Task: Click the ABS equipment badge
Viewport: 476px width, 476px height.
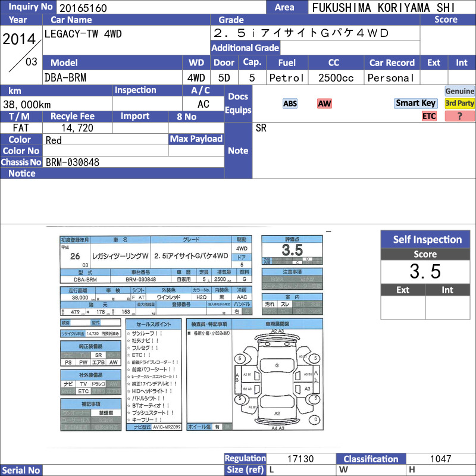Action: point(290,104)
